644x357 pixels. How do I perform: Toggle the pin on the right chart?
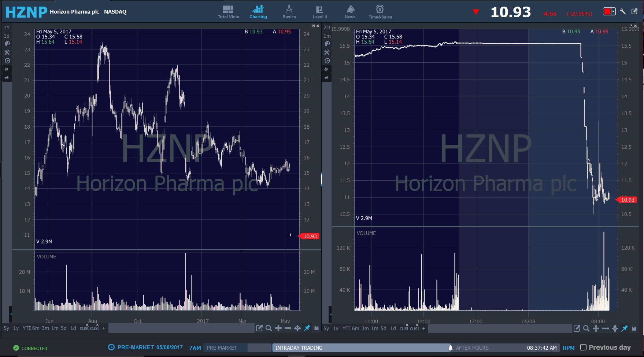click(625, 328)
